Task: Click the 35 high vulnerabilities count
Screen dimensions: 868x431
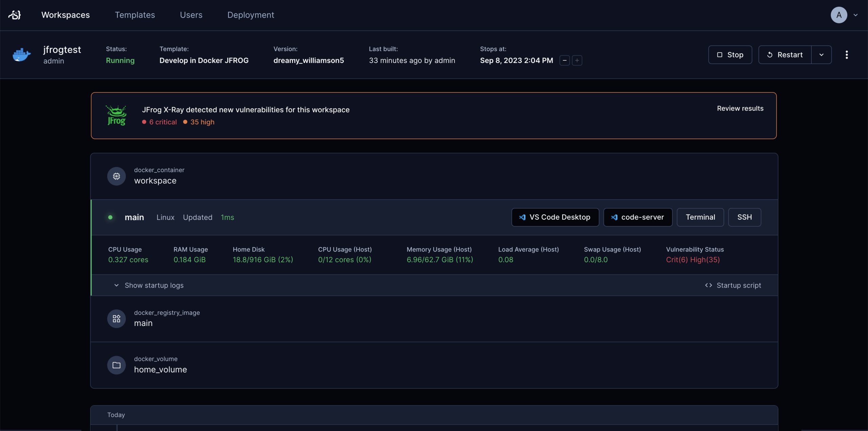Action: pos(199,122)
